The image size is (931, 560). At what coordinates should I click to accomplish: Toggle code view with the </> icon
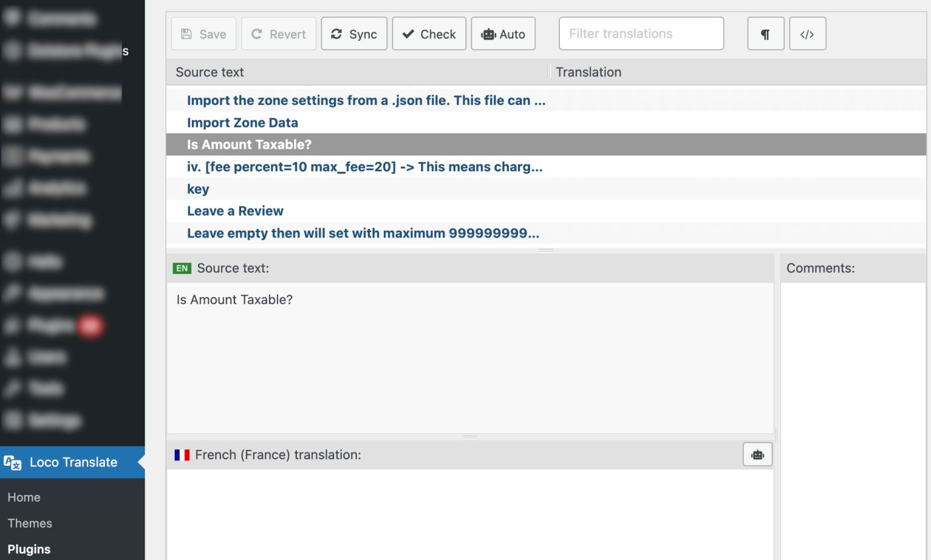point(807,34)
